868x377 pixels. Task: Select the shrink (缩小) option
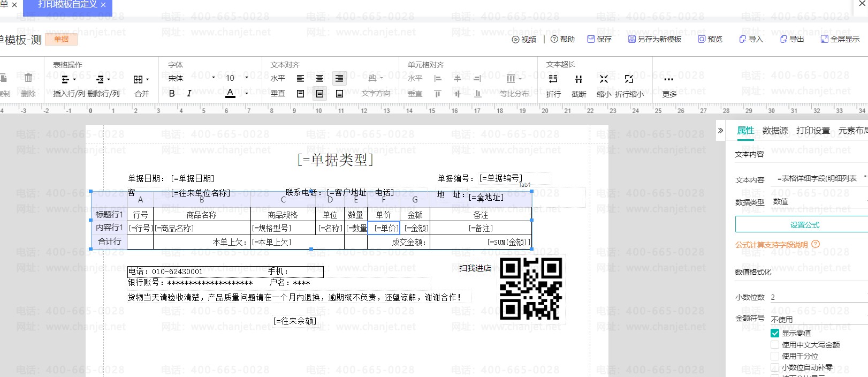(x=604, y=85)
